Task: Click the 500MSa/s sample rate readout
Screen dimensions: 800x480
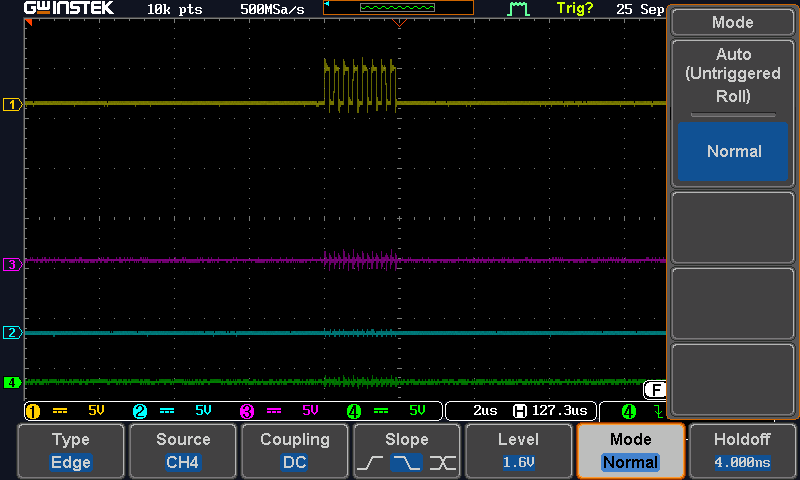Action: pos(272,9)
